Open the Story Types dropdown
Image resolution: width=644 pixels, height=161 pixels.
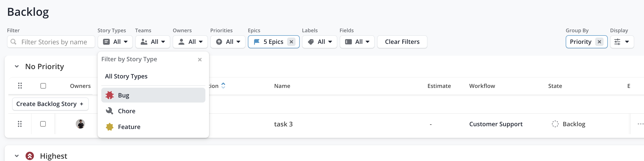click(x=115, y=42)
